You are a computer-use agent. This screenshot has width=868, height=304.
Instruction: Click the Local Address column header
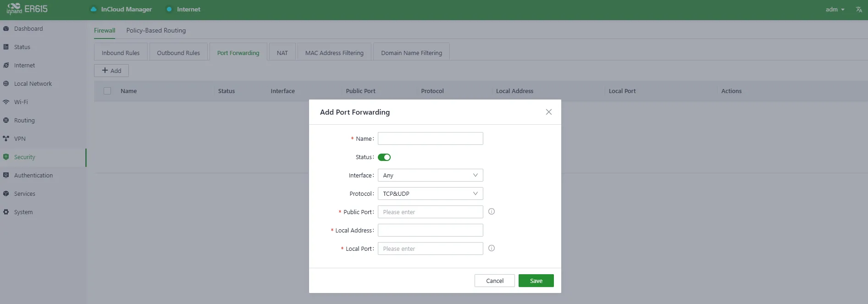514,91
